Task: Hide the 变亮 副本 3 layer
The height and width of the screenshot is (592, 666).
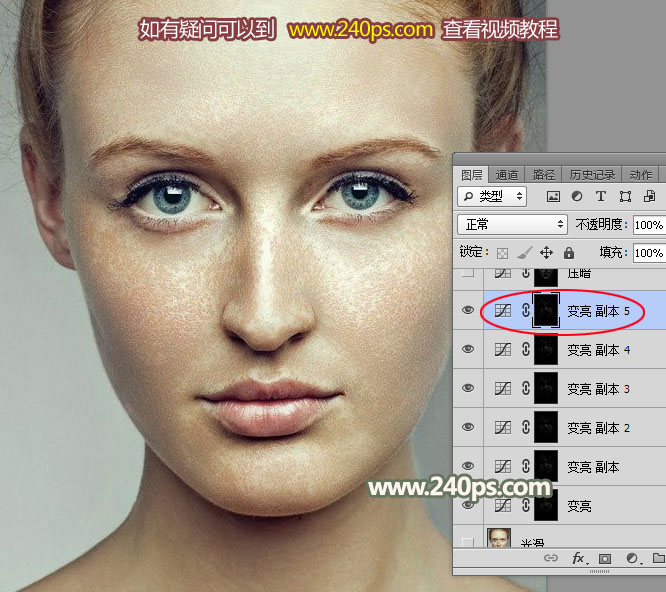Action: 468,388
